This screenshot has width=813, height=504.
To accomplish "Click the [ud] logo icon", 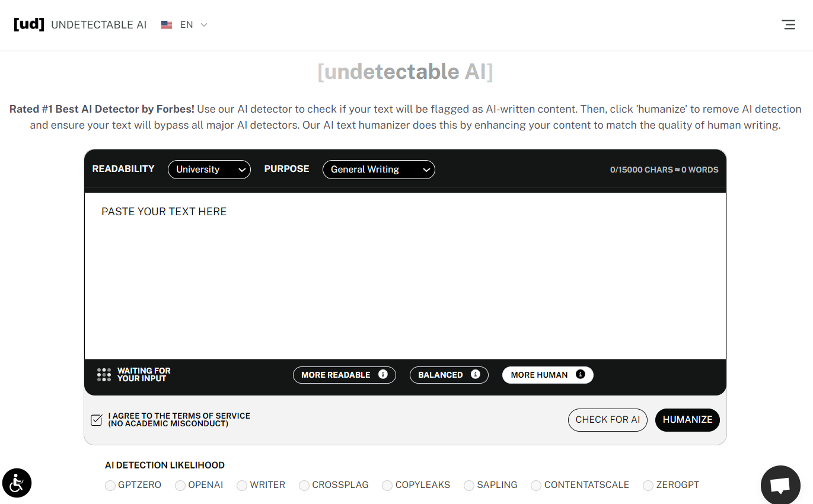I will click(x=29, y=24).
